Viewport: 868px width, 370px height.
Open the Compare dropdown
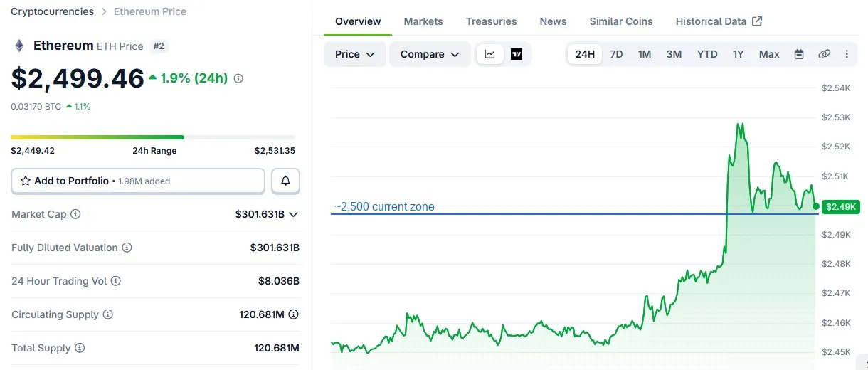(x=430, y=54)
